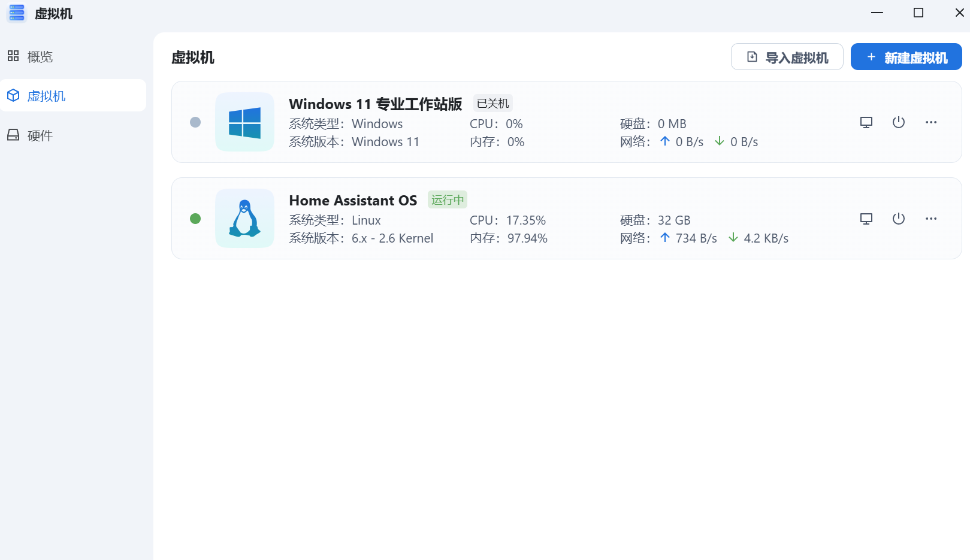Open the 硬件 sidebar section
970x560 pixels.
(x=40, y=135)
